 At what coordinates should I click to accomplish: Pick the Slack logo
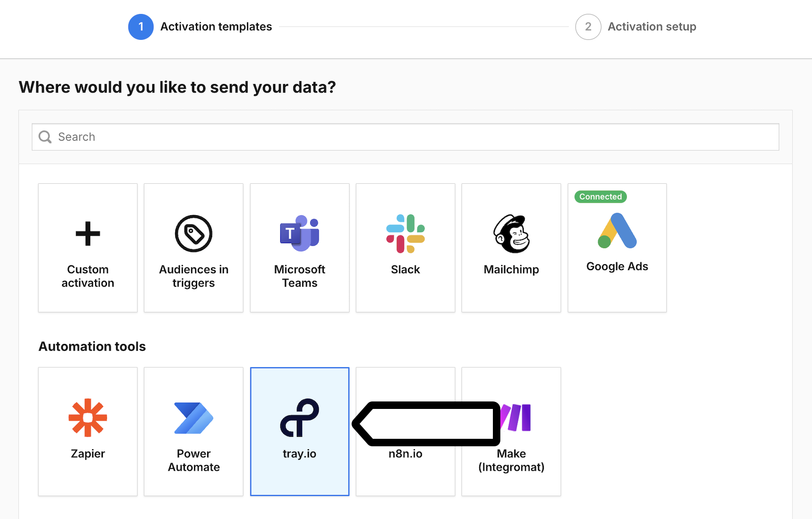[405, 234]
